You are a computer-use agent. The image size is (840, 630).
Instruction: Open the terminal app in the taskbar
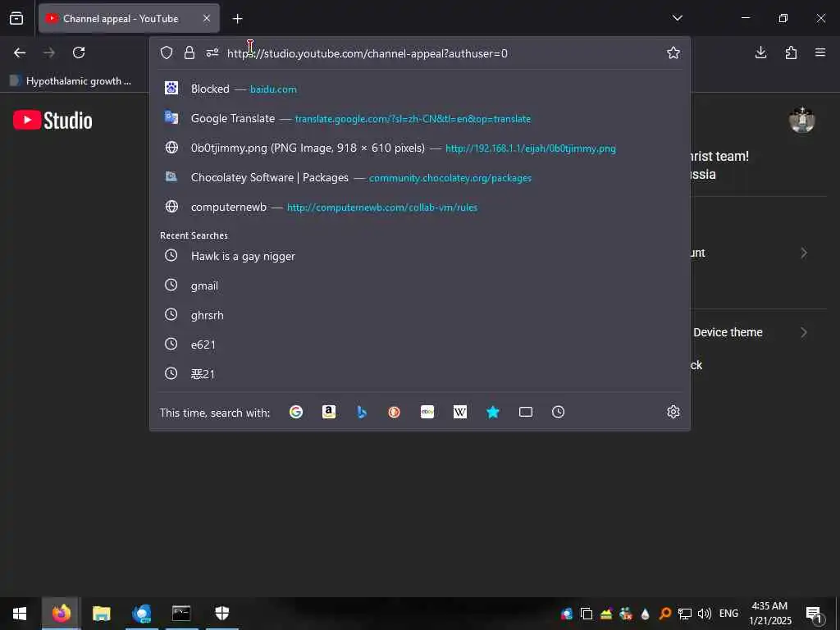[x=181, y=614]
